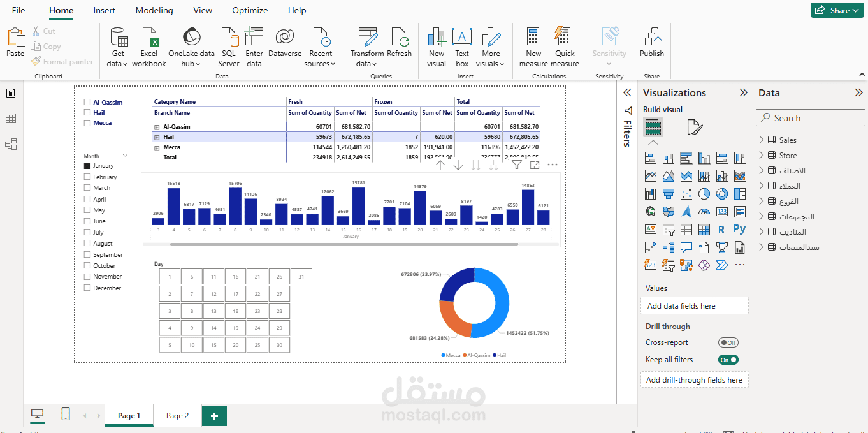
Task: Choose the Scatter chart visual
Action: pos(686,194)
